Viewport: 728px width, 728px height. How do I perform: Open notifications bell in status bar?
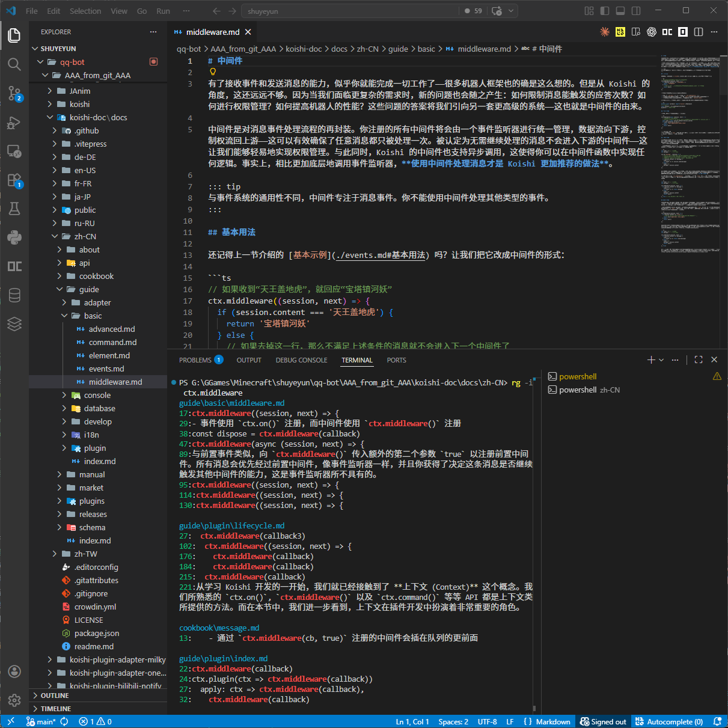pos(717,721)
